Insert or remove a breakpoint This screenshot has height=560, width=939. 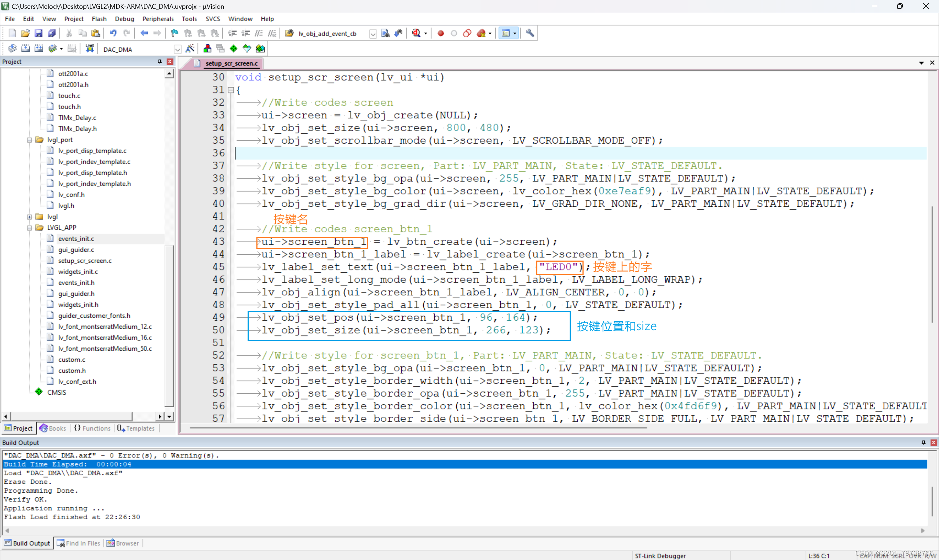[441, 33]
